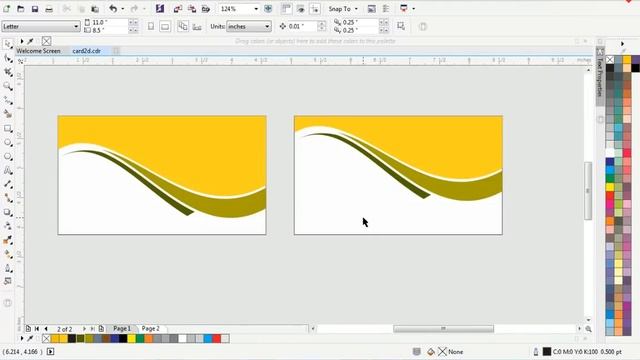Select the Artistic Media tool

point(7,114)
